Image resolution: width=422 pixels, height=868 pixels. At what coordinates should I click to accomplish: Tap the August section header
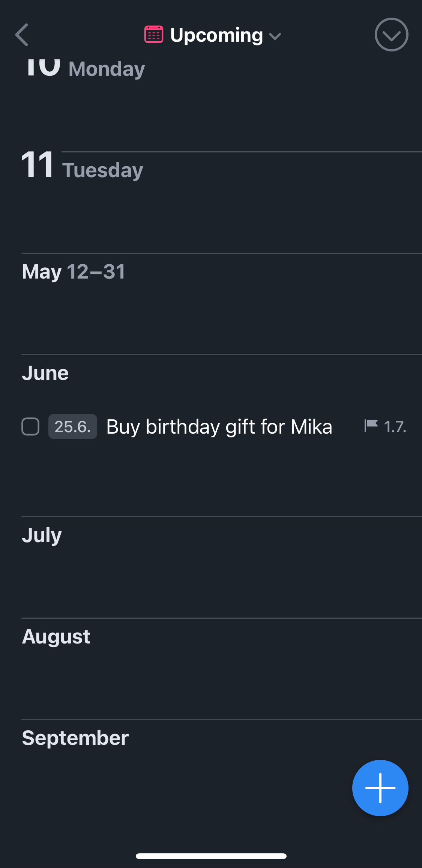56,637
